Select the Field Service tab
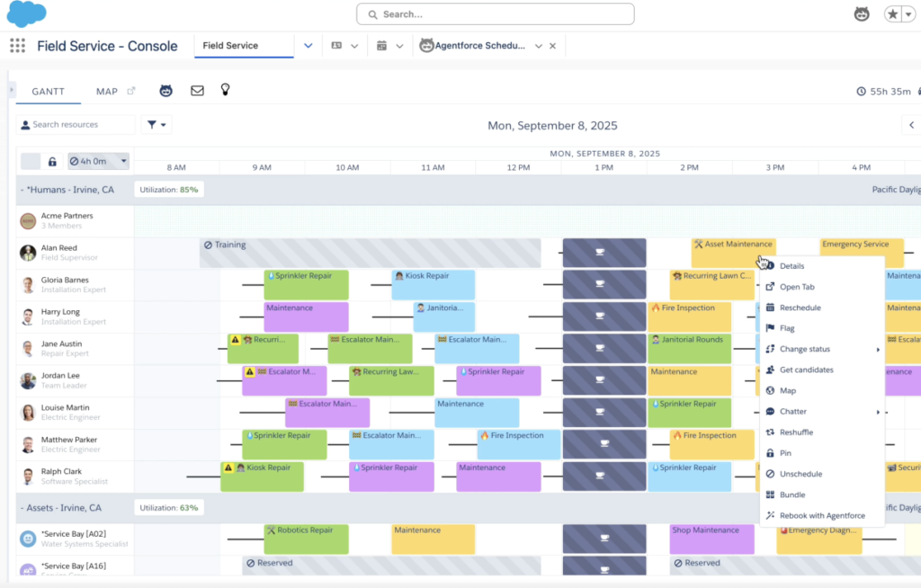This screenshot has width=921, height=588. 244,46
